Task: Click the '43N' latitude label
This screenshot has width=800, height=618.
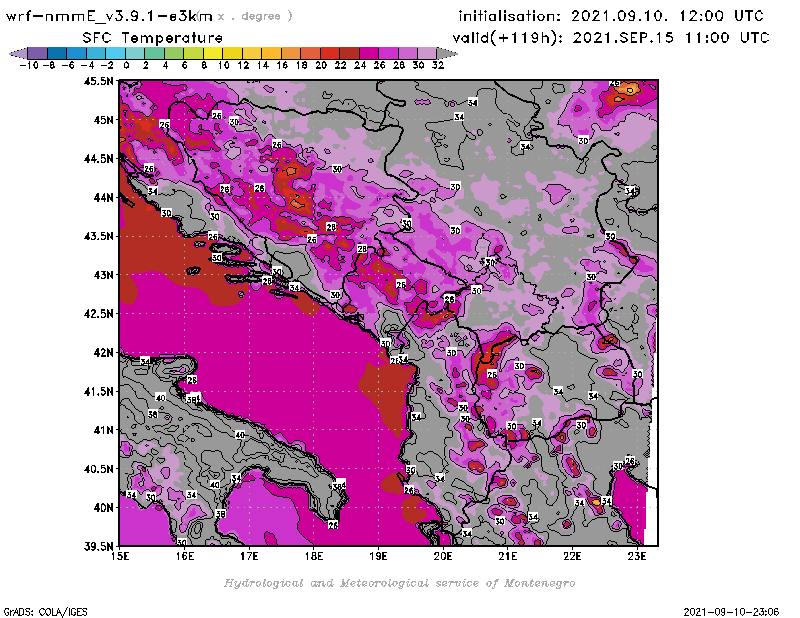Action: coord(103,275)
